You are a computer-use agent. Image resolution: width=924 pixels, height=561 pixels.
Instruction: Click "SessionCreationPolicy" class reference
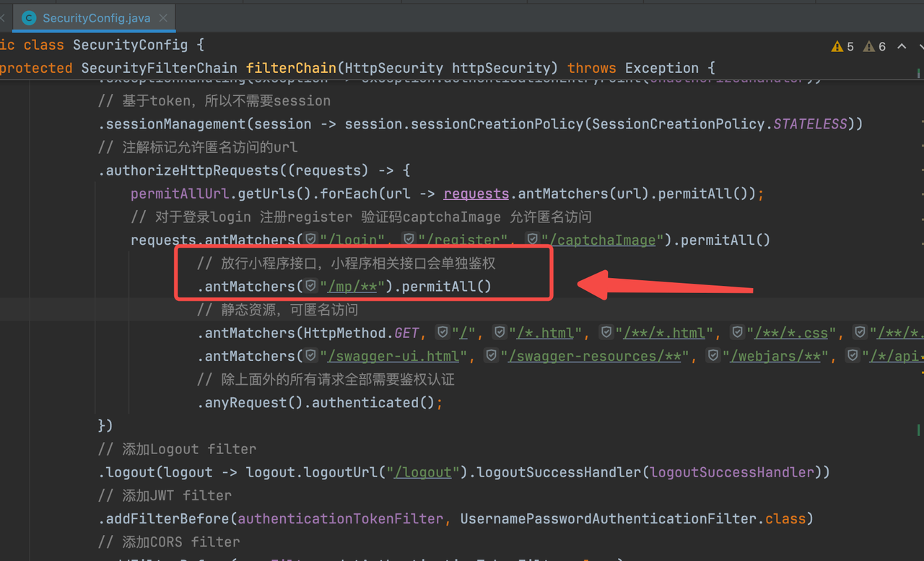click(678, 124)
